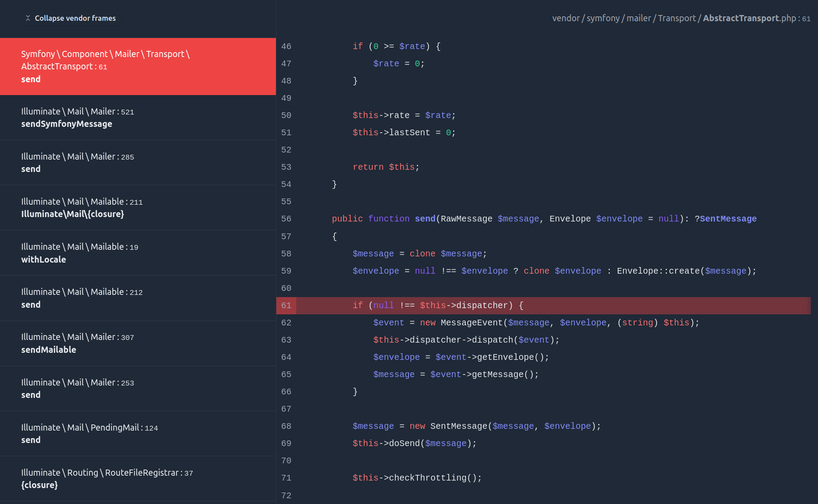Click highlighted line number 61

point(286,305)
